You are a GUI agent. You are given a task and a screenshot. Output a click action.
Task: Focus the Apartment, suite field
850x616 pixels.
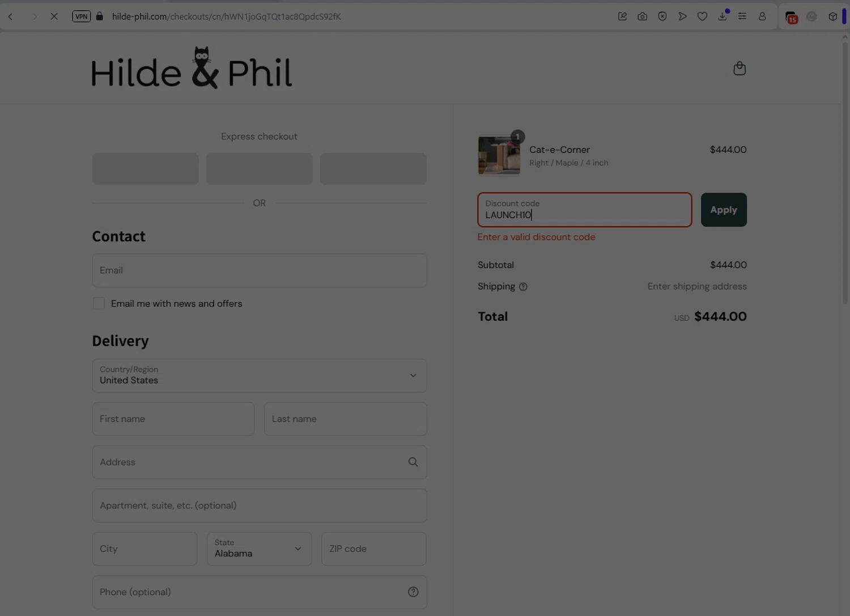[x=260, y=505]
